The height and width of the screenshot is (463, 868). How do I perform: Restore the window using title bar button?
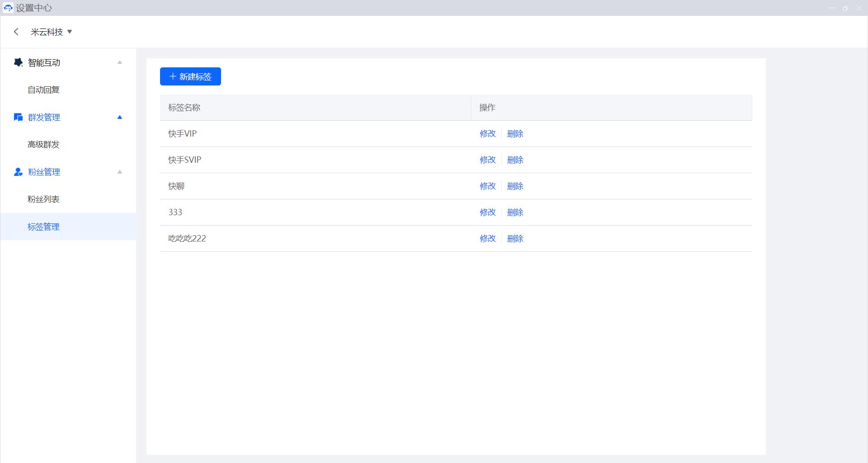(845, 8)
